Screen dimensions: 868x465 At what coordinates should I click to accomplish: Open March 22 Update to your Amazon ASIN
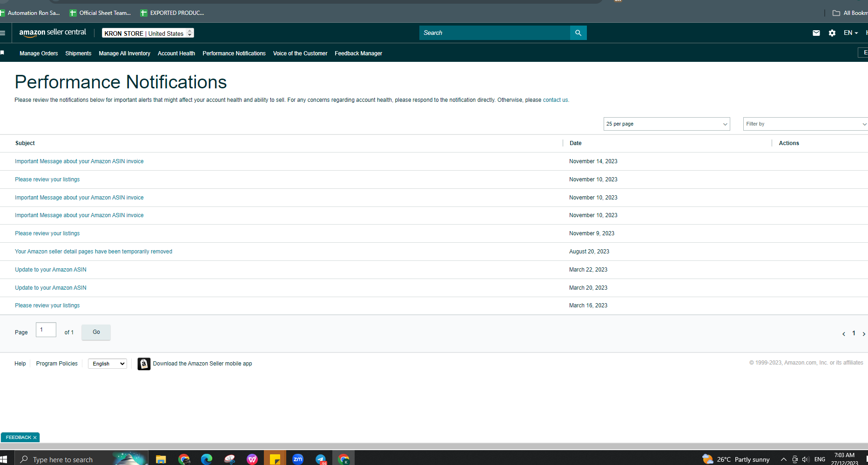(x=51, y=270)
